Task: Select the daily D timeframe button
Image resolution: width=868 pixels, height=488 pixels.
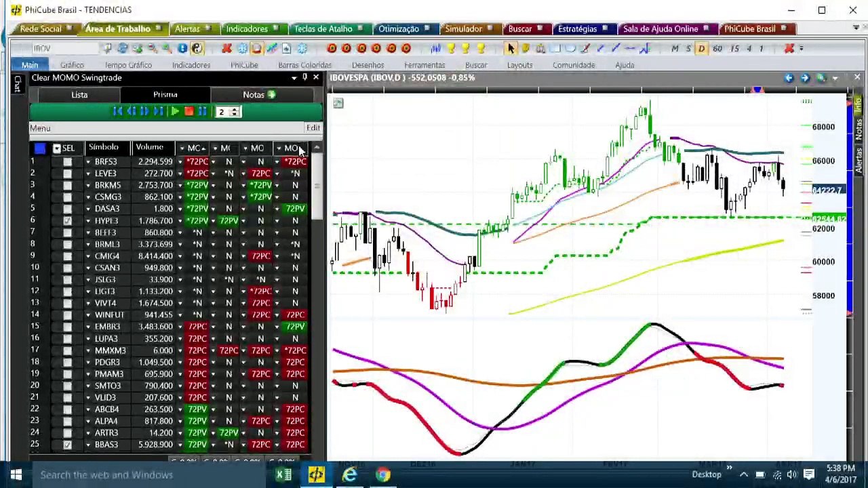Action: tap(702, 48)
